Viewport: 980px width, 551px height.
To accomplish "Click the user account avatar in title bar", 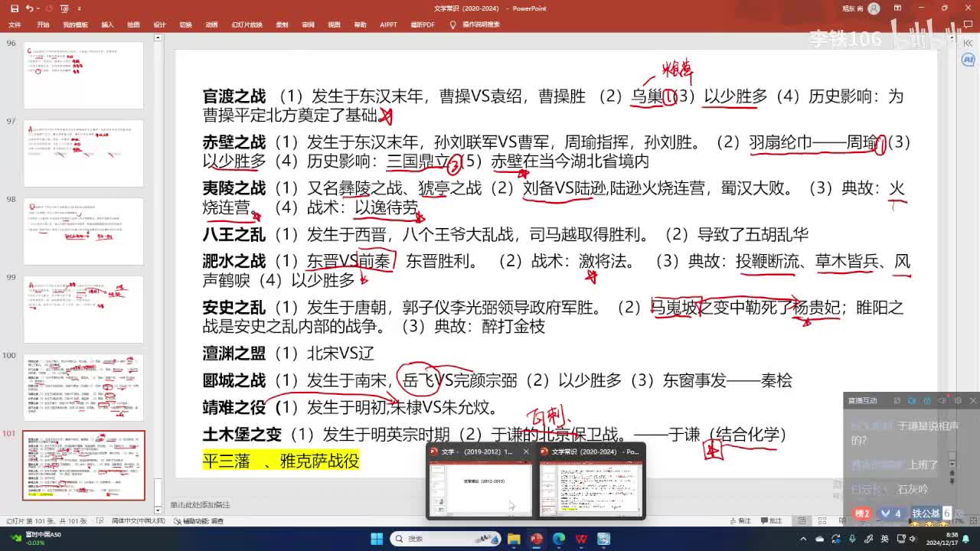I will point(874,8).
